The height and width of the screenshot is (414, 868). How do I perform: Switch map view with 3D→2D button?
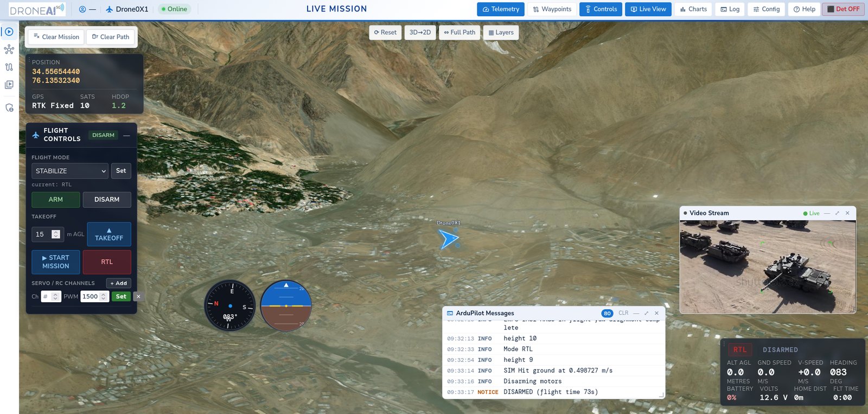coord(420,33)
